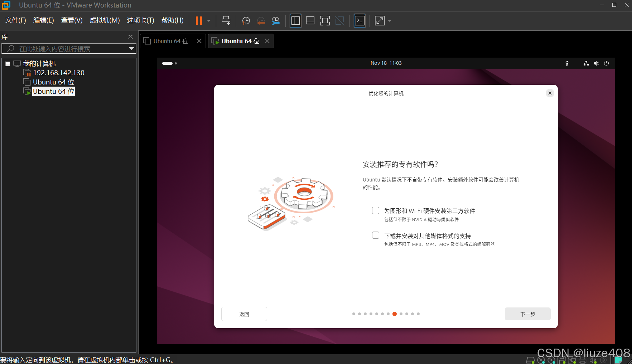632x364 pixels.
Task: Pause the running virtual machine
Action: (x=199, y=20)
